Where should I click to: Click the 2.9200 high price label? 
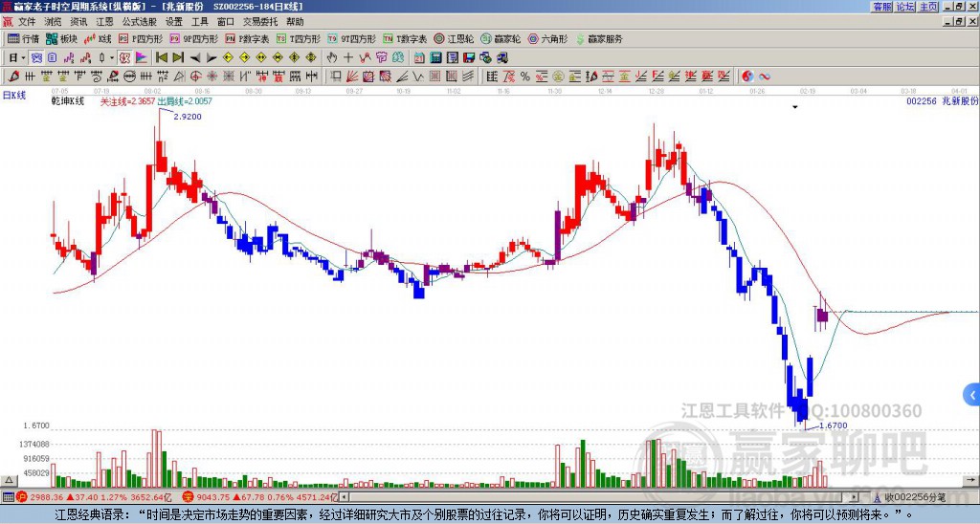tap(188, 117)
